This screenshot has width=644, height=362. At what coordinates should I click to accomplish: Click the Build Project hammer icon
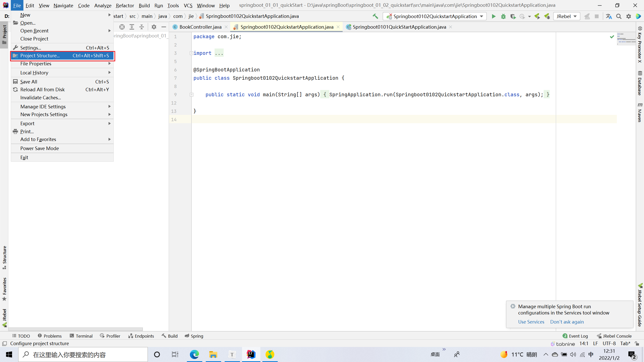[375, 16]
